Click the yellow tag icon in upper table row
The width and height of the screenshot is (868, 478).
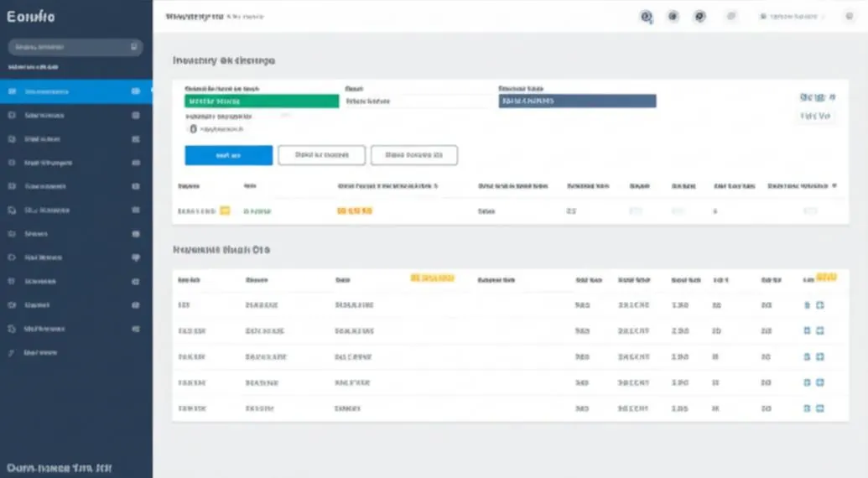coord(225,210)
